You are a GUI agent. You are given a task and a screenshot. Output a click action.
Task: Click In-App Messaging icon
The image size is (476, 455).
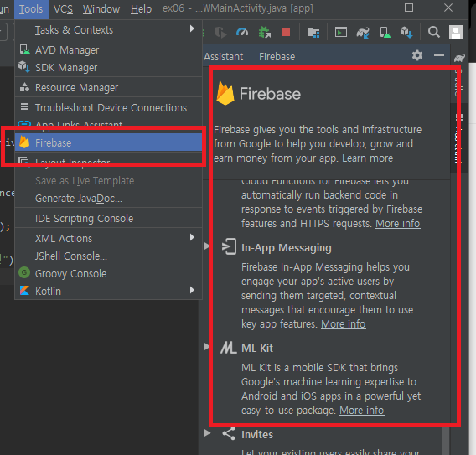pos(229,247)
